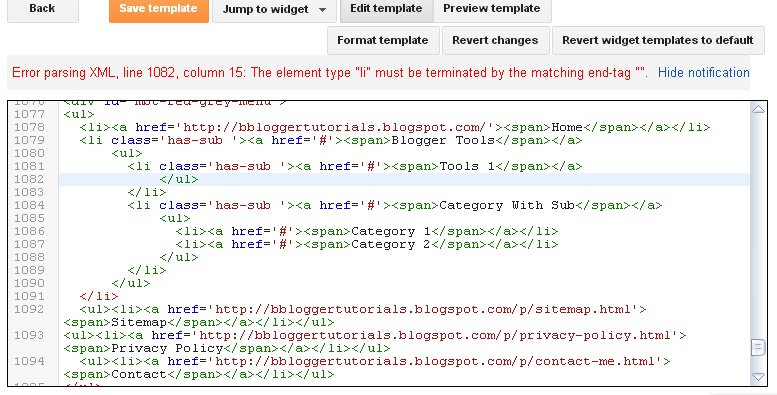Revert widget templates to default

(658, 40)
